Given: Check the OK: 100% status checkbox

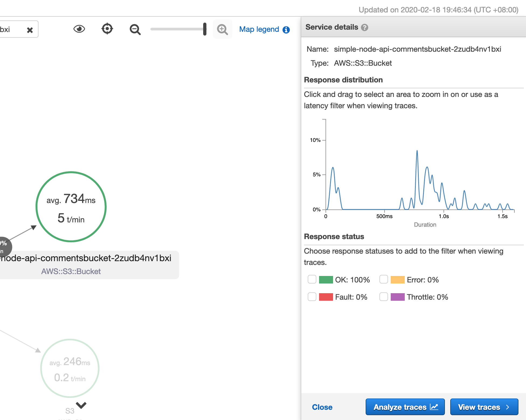Looking at the screenshot, I should (x=312, y=279).
